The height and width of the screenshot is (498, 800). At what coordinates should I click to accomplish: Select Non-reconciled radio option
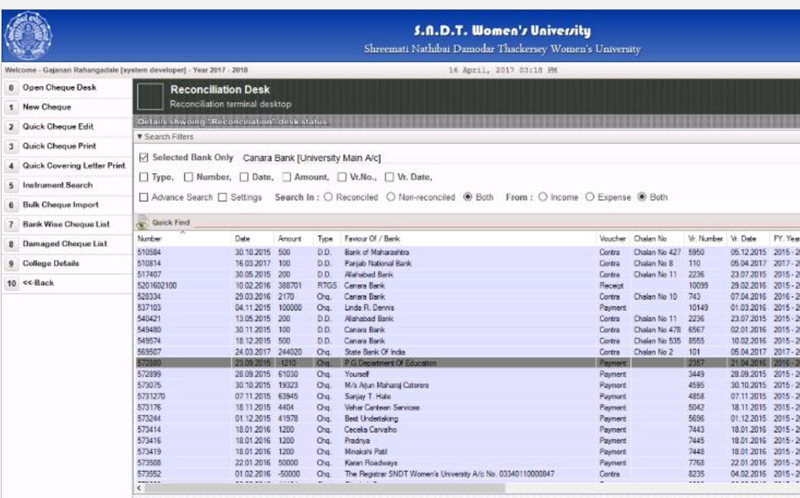[x=391, y=197]
